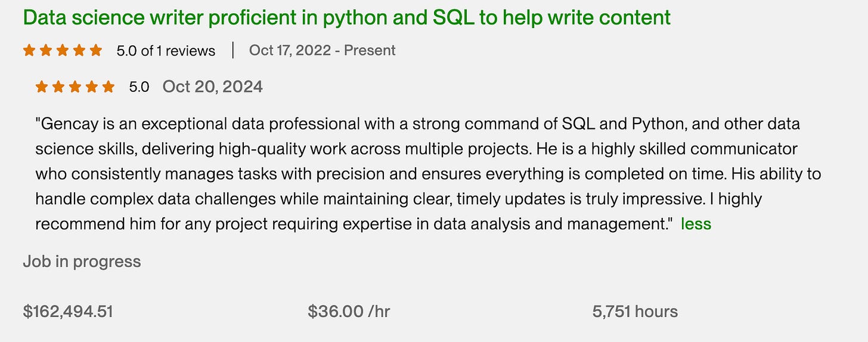Click the third star of the overall job rating
The width and height of the screenshot is (868, 342).
(x=63, y=51)
